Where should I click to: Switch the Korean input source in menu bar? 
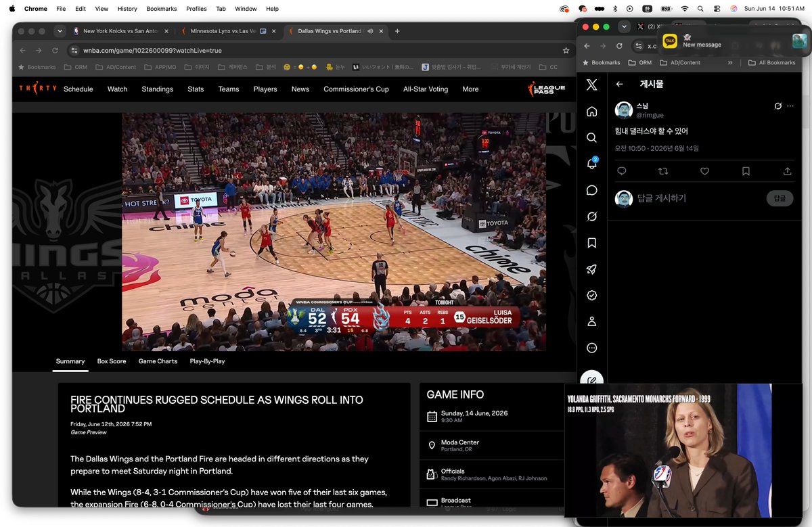click(x=647, y=9)
